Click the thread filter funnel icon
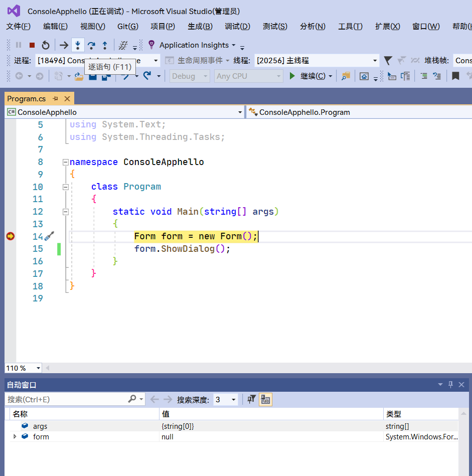The width and height of the screenshot is (472, 476). coord(388,60)
